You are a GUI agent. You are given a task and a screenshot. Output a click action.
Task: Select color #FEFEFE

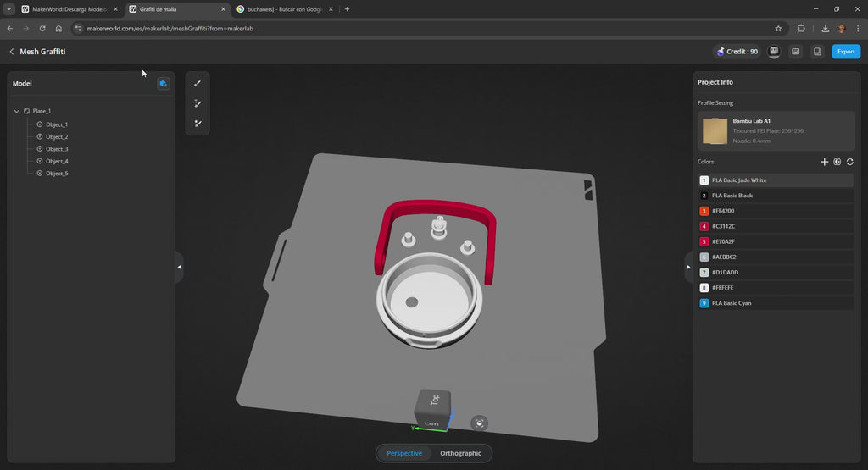point(775,288)
